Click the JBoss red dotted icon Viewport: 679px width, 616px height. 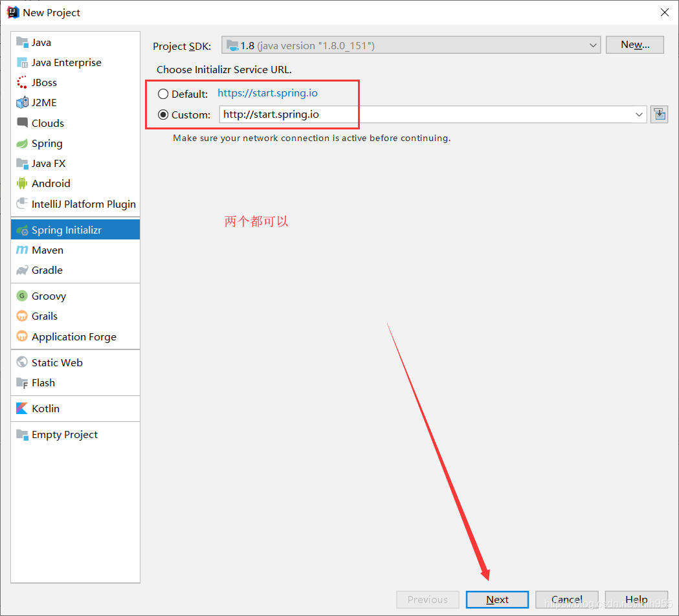click(21, 82)
